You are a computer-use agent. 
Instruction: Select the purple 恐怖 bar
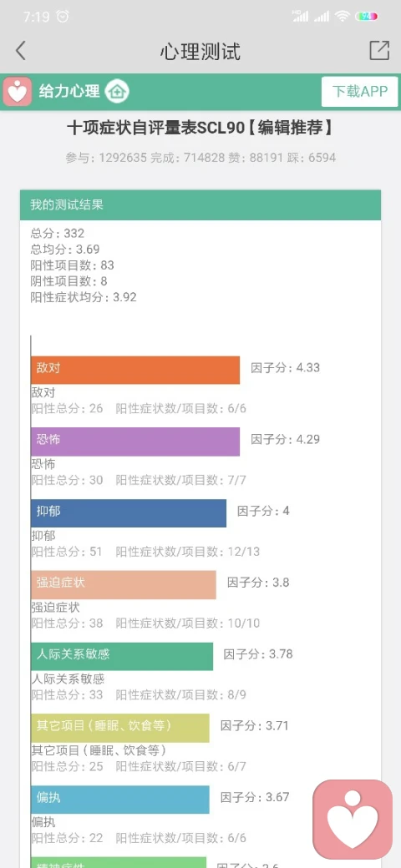click(135, 442)
